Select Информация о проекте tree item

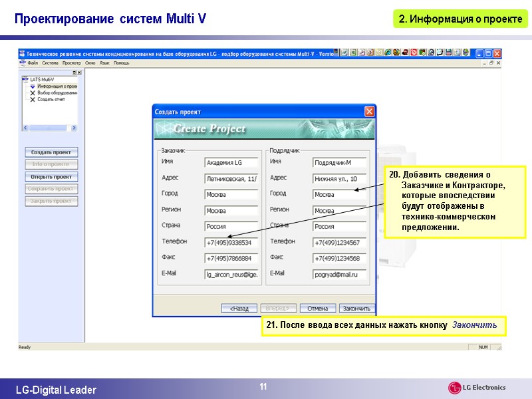[x=57, y=86]
